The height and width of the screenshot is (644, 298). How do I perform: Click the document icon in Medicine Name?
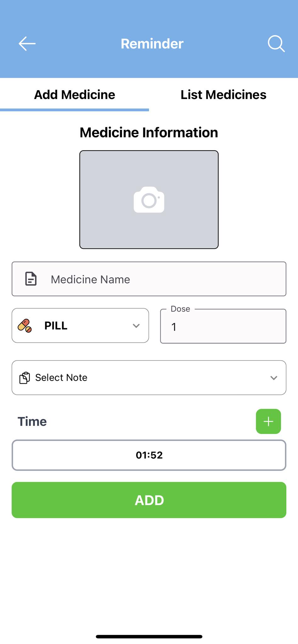coord(31,279)
